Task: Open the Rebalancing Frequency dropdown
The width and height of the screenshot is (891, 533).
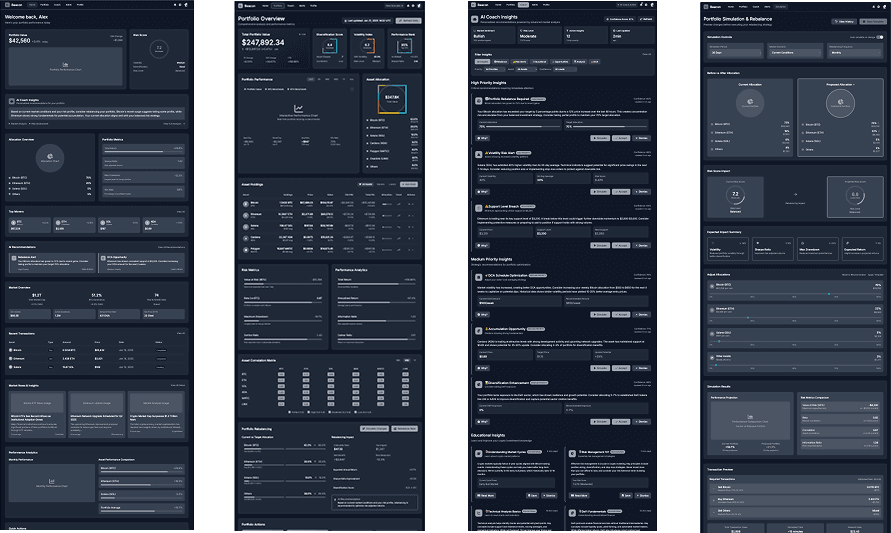Action: (x=855, y=52)
